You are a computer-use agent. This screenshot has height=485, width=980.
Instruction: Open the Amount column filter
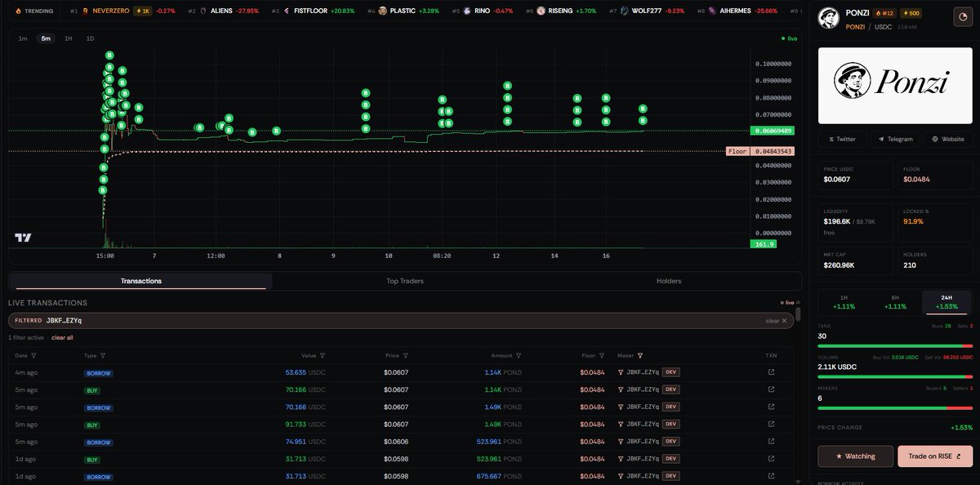[519, 356]
